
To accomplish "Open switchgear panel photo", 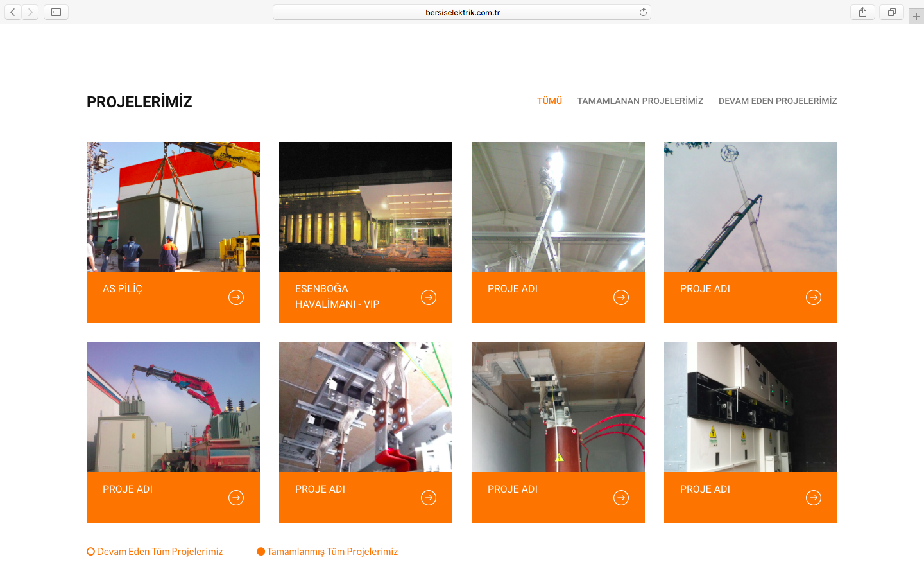I will click(x=751, y=407).
